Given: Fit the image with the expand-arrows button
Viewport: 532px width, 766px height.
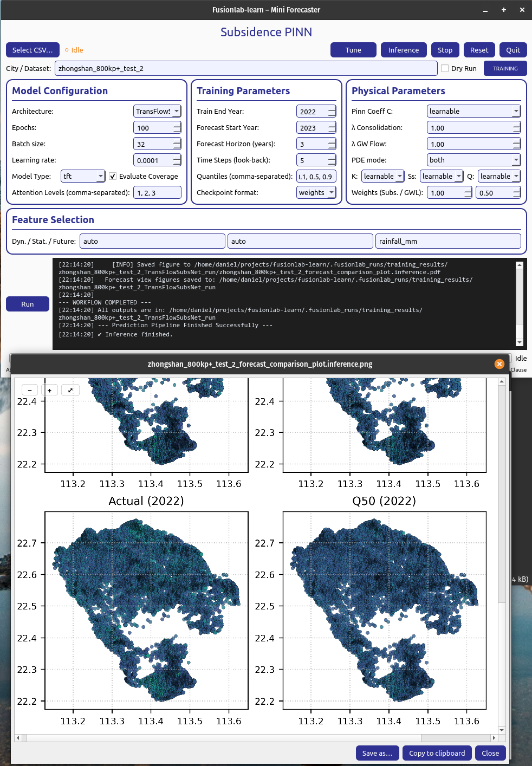Looking at the screenshot, I should [70, 390].
